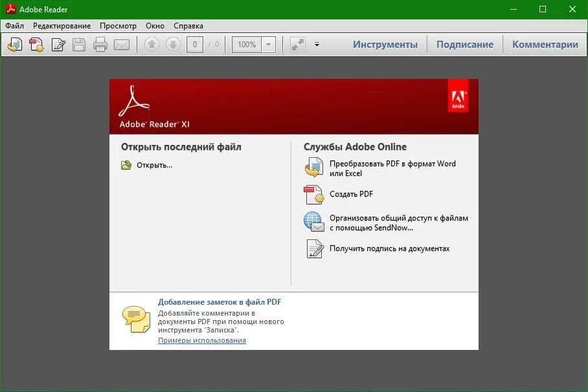Click Организовать общий доступ к файлам link
Viewport: 588px width, 392px height.
click(x=399, y=223)
